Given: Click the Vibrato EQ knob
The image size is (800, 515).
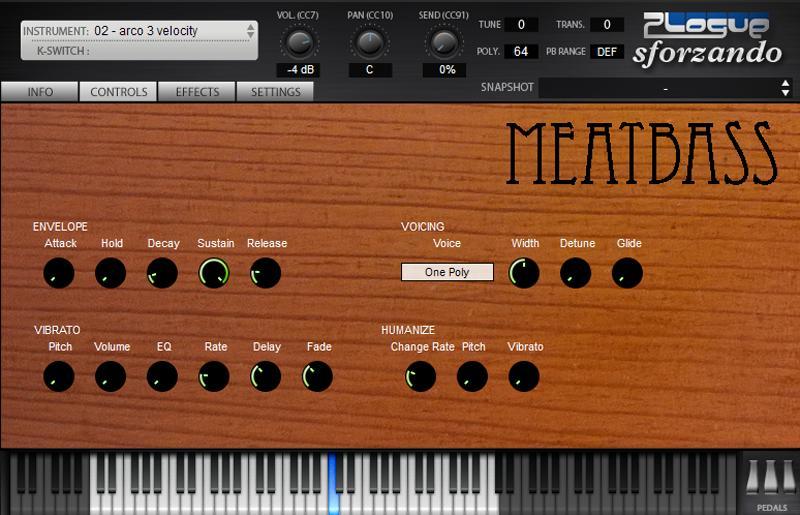Looking at the screenshot, I should click(162, 377).
